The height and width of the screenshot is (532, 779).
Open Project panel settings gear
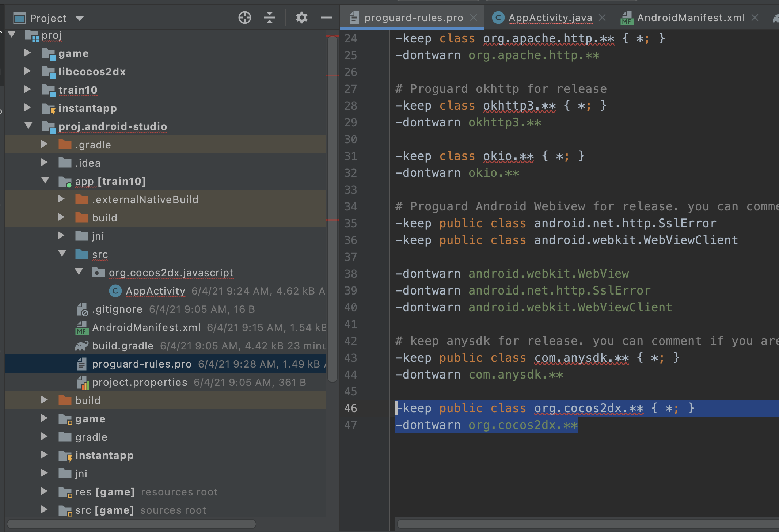tap(301, 18)
